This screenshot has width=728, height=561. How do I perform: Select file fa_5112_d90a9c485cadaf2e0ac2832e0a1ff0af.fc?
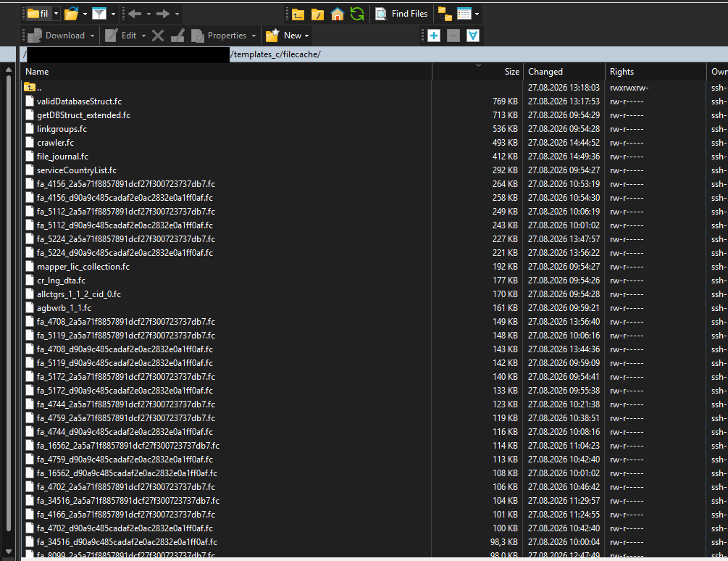pyautogui.click(x=125, y=225)
